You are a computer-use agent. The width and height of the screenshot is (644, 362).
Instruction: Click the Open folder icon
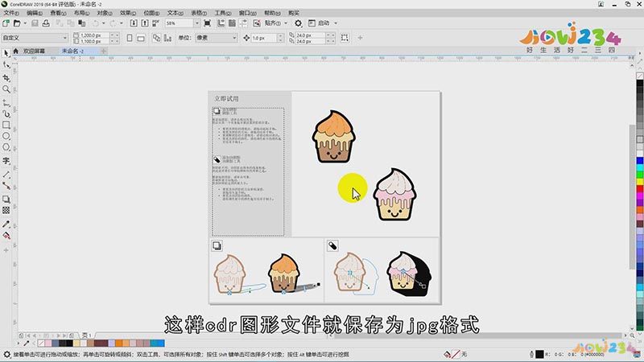click(x=17, y=23)
